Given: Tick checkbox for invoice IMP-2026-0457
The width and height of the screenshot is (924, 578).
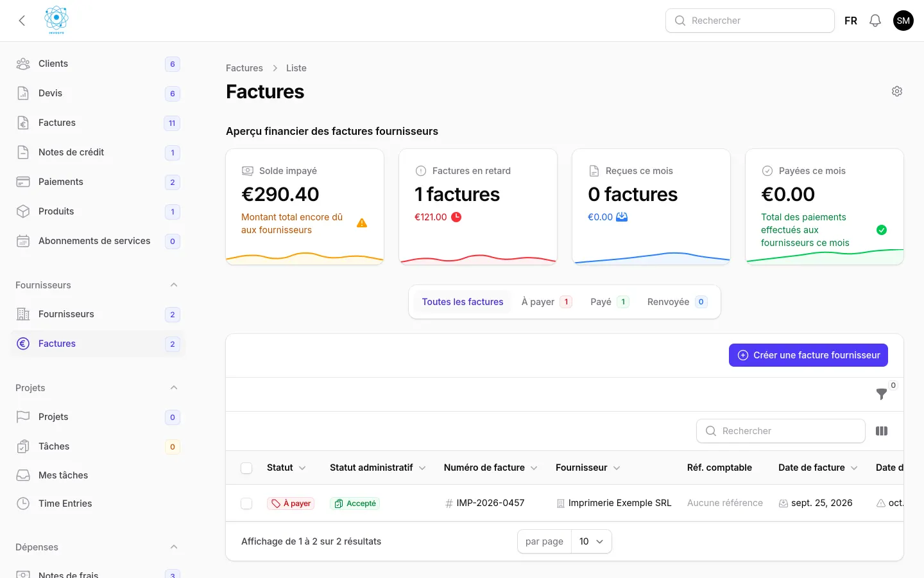Looking at the screenshot, I should point(246,504).
